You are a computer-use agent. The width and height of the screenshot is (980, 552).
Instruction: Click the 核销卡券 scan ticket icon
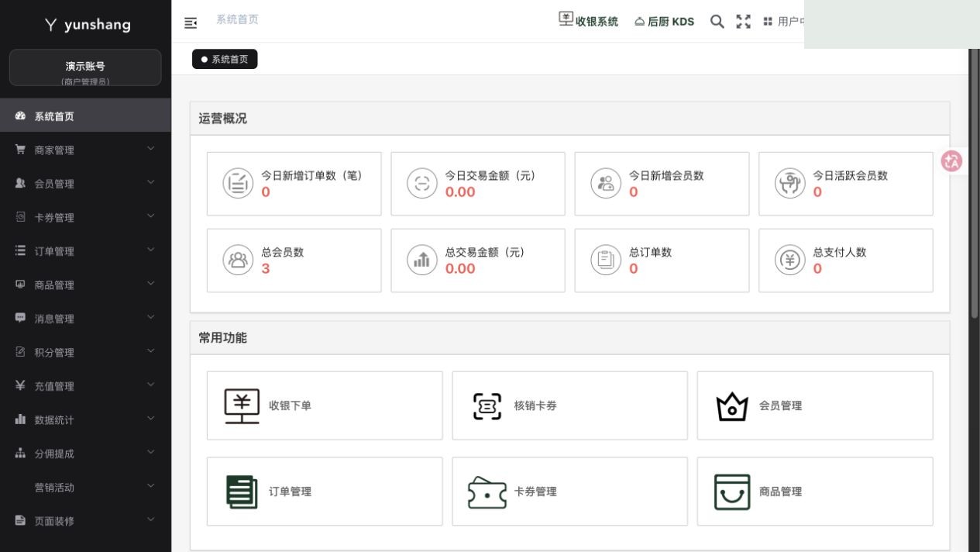point(487,405)
